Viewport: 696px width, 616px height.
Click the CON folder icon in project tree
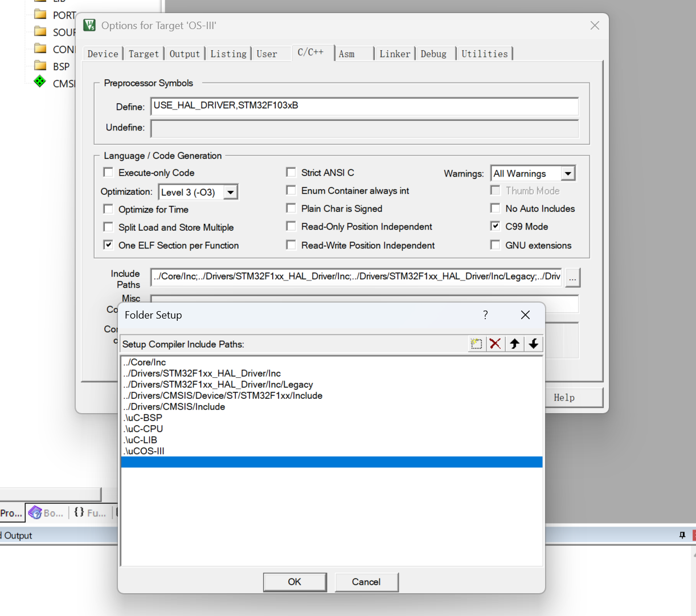(x=40, y=48)
